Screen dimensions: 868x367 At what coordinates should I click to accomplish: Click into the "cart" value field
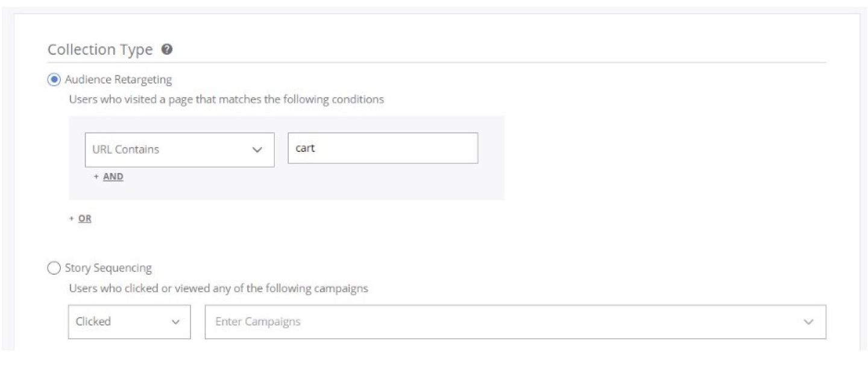383,148
